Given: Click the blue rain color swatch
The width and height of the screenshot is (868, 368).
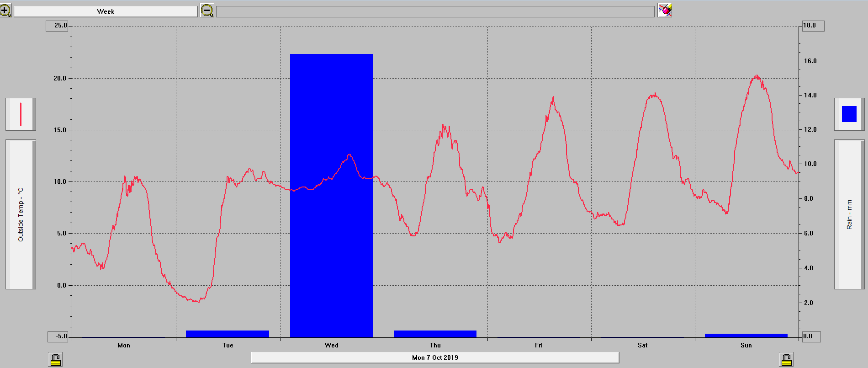Looking at the screenshot, I should coord(849,114).
